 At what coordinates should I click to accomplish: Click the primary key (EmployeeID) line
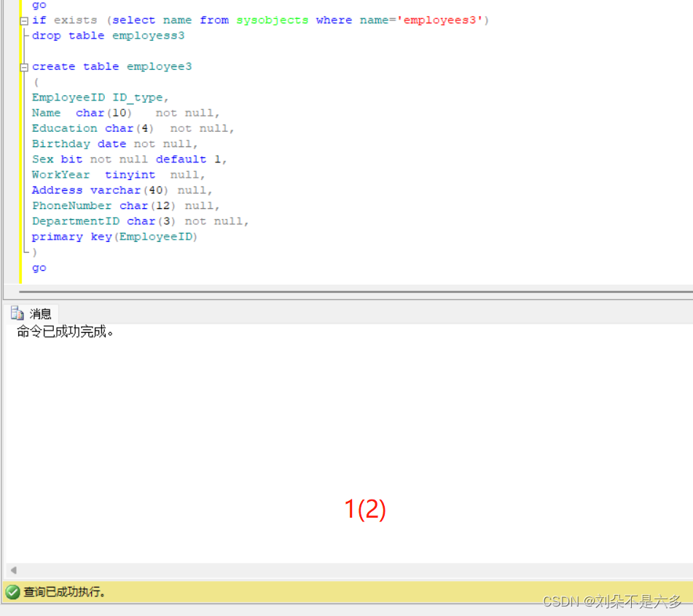point(114,236)
